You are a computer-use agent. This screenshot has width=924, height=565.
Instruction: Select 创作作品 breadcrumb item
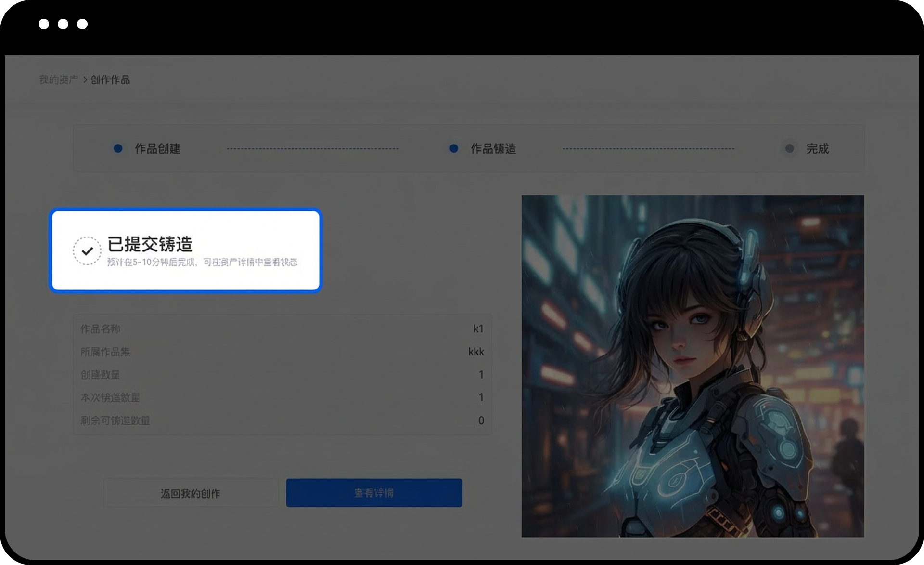click(110, 79)
